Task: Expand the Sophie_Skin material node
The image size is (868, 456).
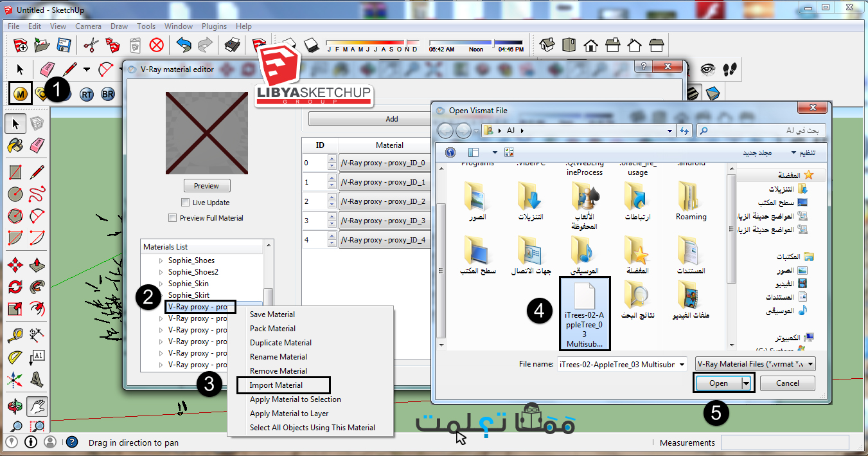Action: pos(161,284)
